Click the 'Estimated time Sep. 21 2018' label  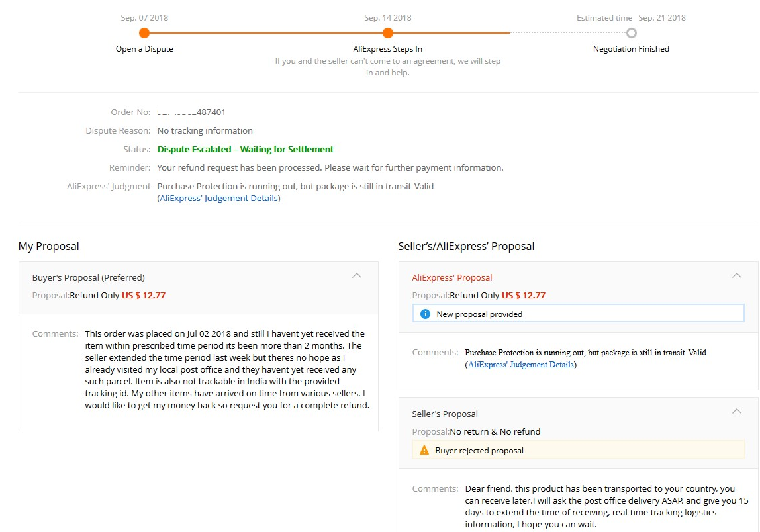point(631,18)
